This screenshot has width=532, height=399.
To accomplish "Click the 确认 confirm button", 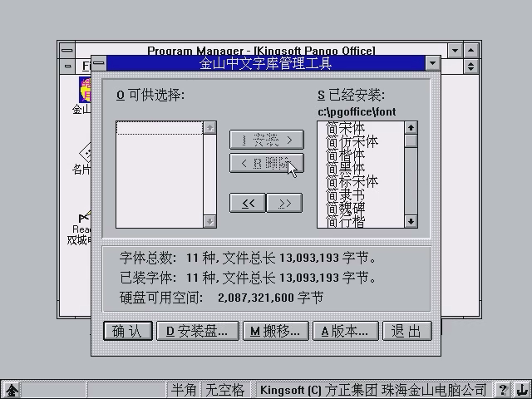I will (128, 331).
